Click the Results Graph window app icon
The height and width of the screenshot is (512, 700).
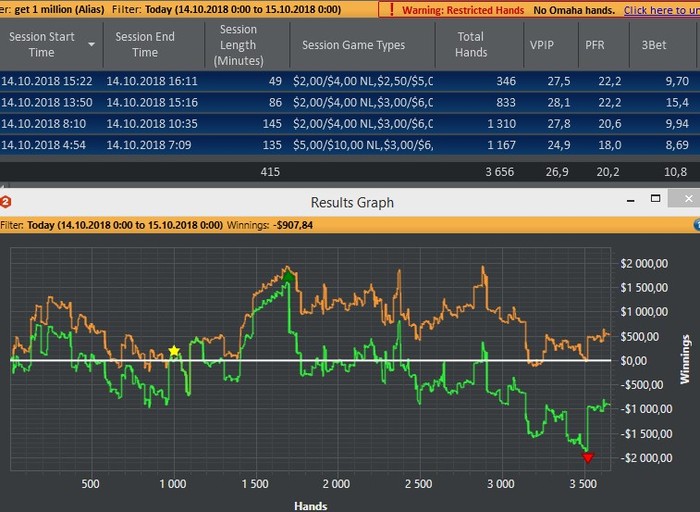[5, 202]
